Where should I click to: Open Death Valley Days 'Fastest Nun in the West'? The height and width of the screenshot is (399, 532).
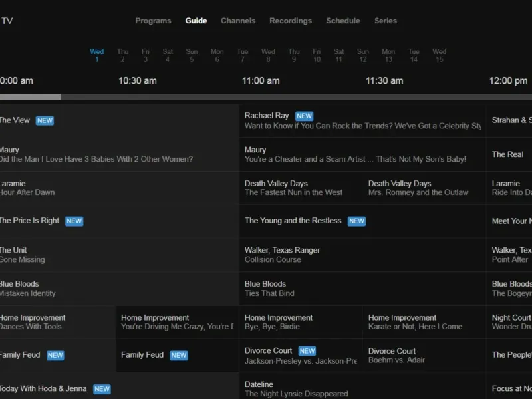[301, 188]
